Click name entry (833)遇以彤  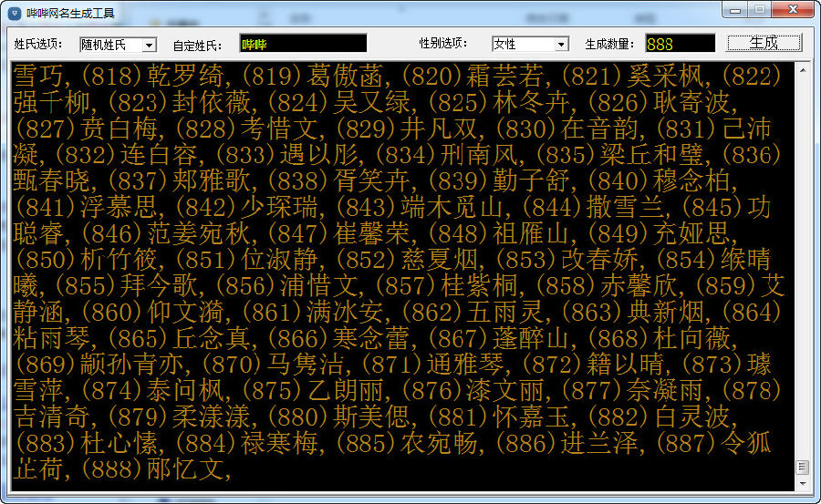[287, 154]
